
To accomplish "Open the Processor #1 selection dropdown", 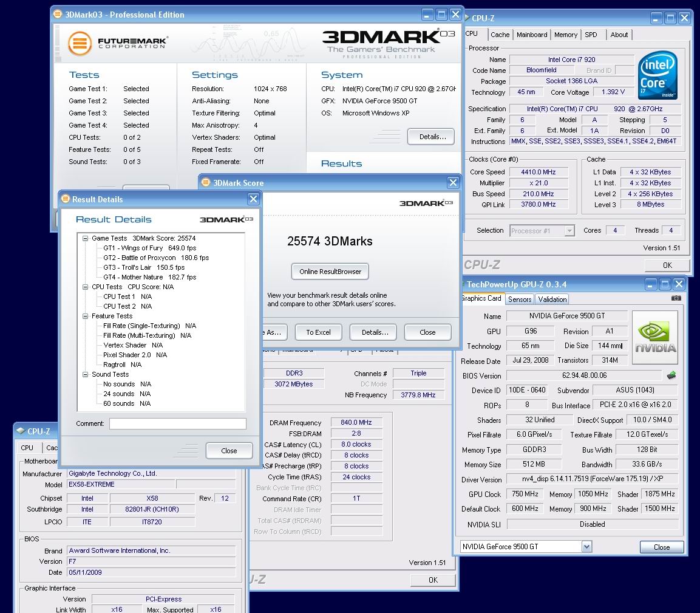I will pos(569,230).
